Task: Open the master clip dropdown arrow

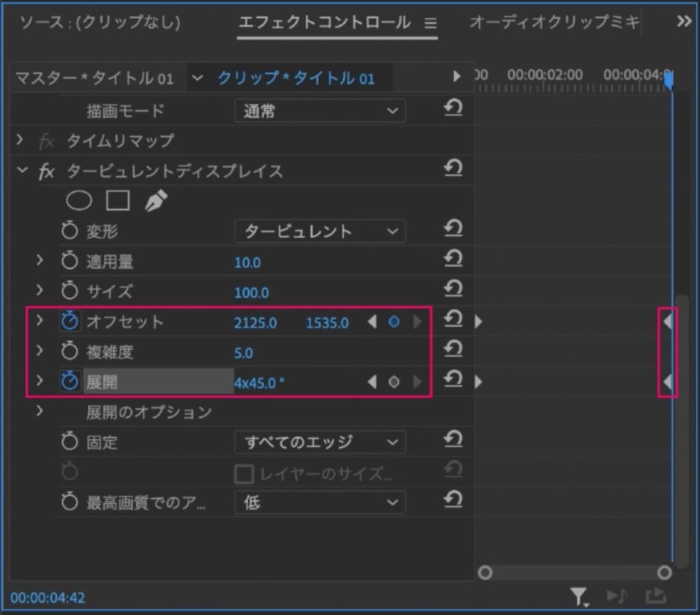Action: 198,78
